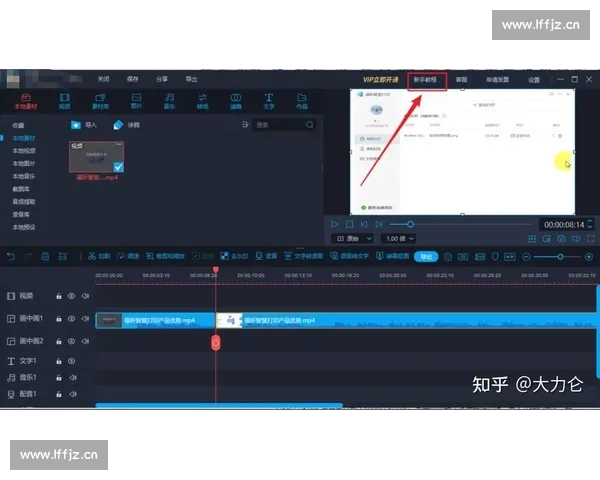Open the 1.00 倍 playback speed dropdown
The height and width of the screenshot is (480, 600).
(x=396, y=239)
